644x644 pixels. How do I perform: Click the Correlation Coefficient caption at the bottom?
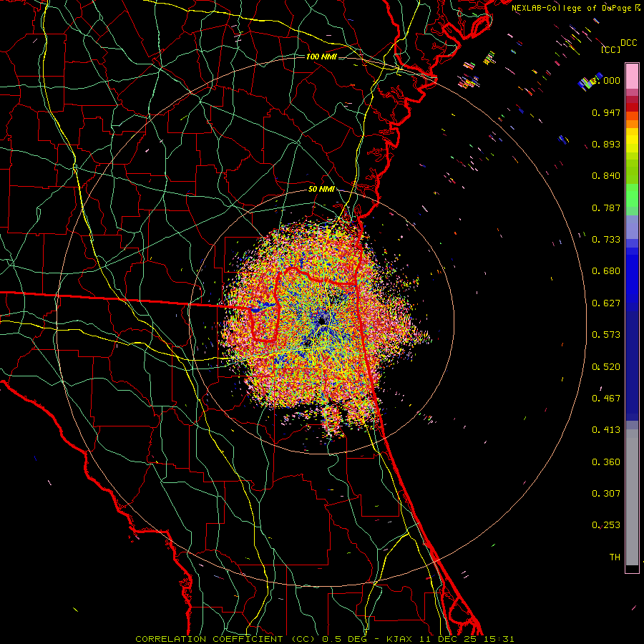(324, 639)
